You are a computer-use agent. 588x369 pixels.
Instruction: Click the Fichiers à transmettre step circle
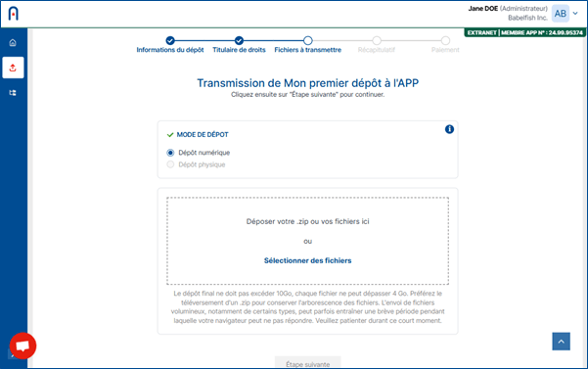click(x=308, y=40)
